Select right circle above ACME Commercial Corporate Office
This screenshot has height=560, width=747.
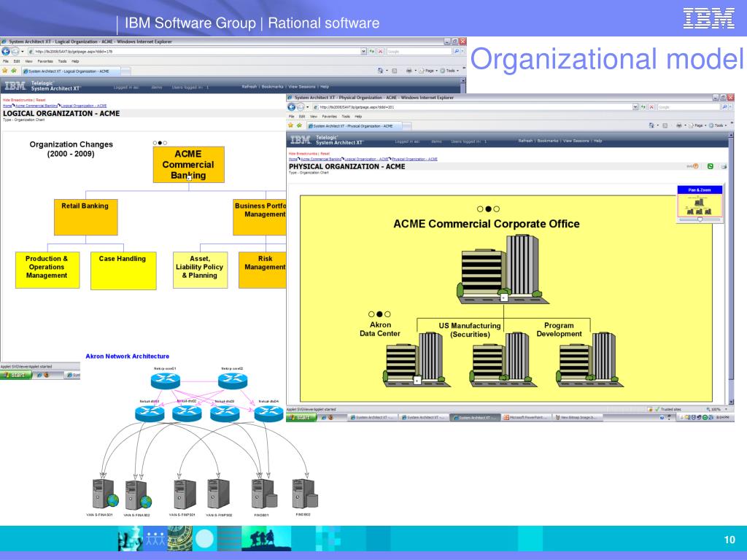497,209
